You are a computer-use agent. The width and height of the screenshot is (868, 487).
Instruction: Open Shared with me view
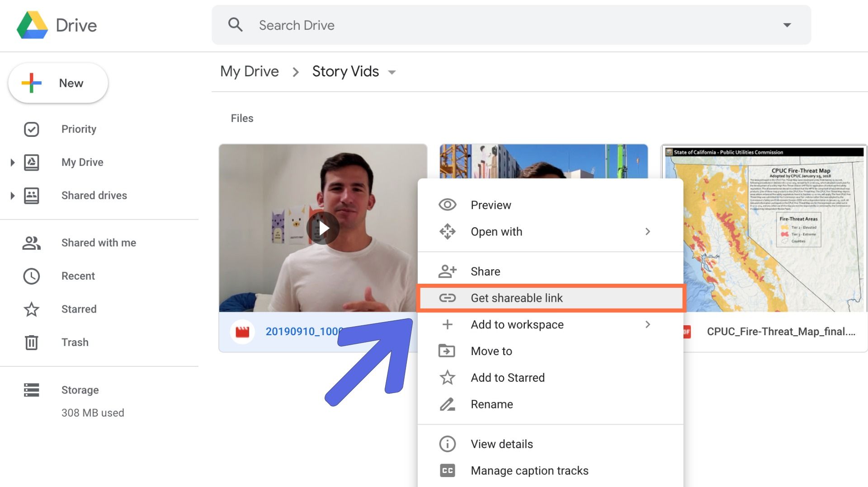pyautogui.click(x=98, y=243)
